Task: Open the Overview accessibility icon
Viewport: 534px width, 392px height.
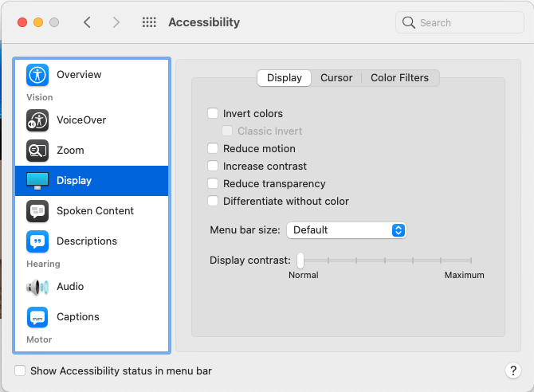Action: click(37, 75)
